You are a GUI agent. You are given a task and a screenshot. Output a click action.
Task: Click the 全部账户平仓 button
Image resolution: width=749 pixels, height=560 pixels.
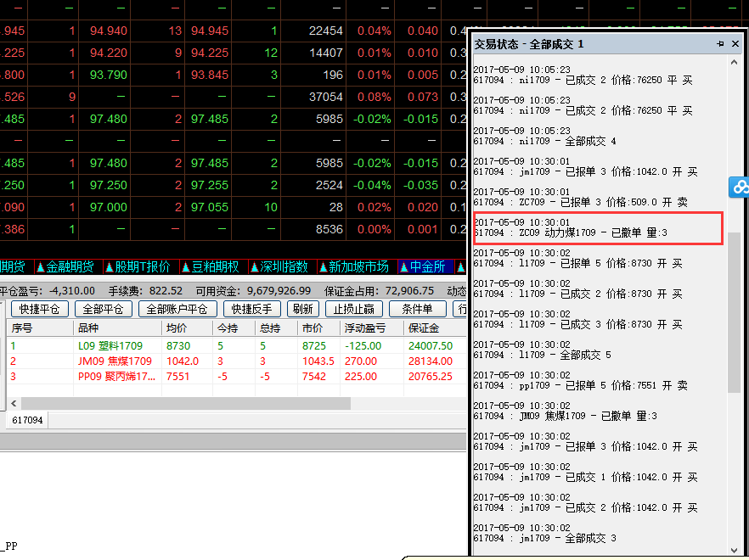click(x=177, y=309)
